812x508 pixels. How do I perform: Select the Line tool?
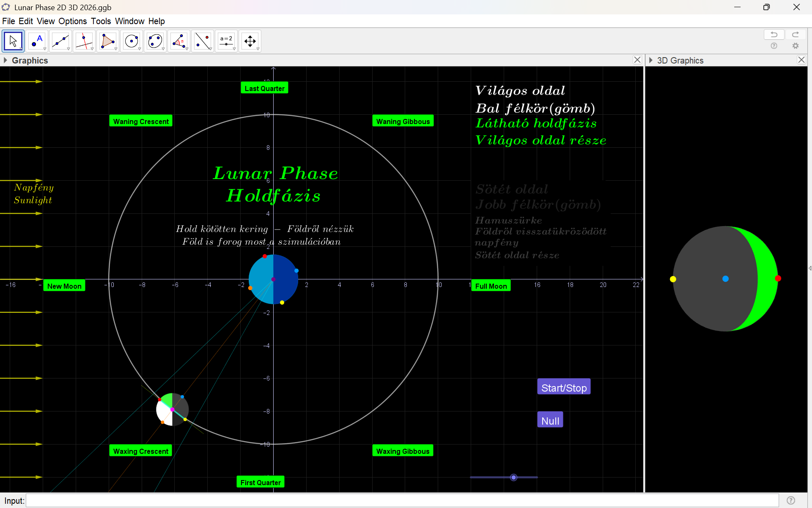pyautogui.click(x=60, y=41)
